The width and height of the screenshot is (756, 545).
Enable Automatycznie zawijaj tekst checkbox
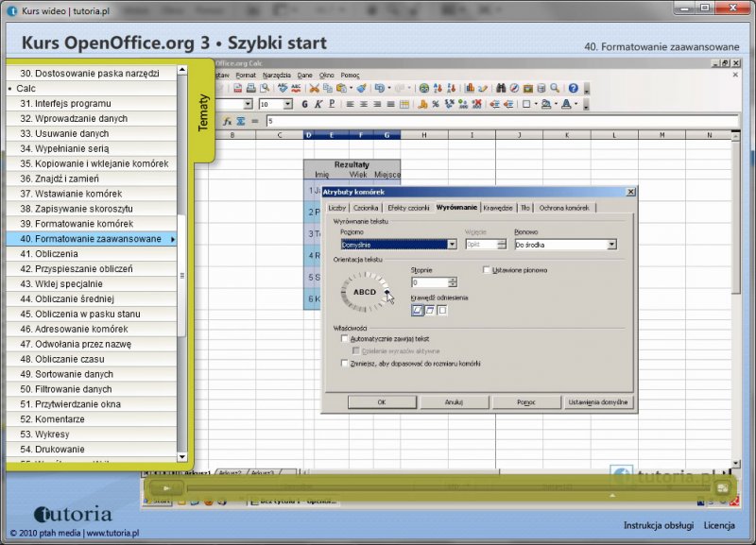pyautogui.click(x=345, y=337)
